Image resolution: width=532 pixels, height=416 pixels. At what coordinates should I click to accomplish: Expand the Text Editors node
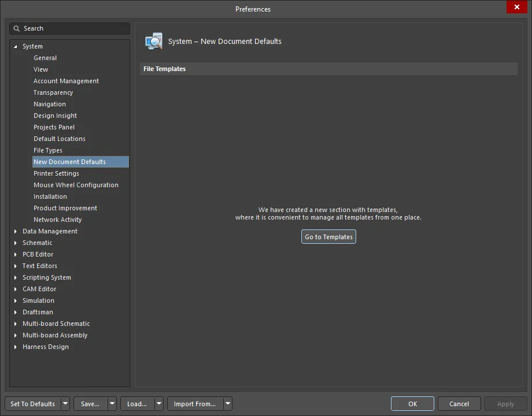(x=15, y=266)
